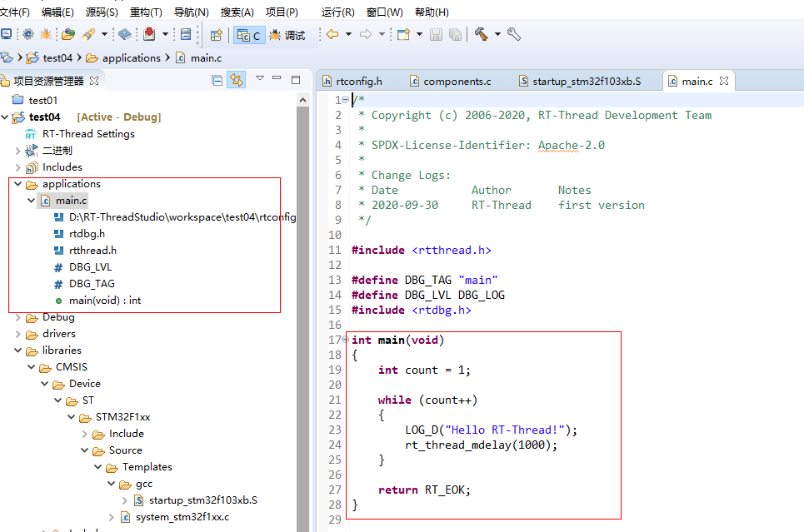Select the DBG_LVL macro entry
The width and height of the screenshot is (804, 532).
[90, 267]
